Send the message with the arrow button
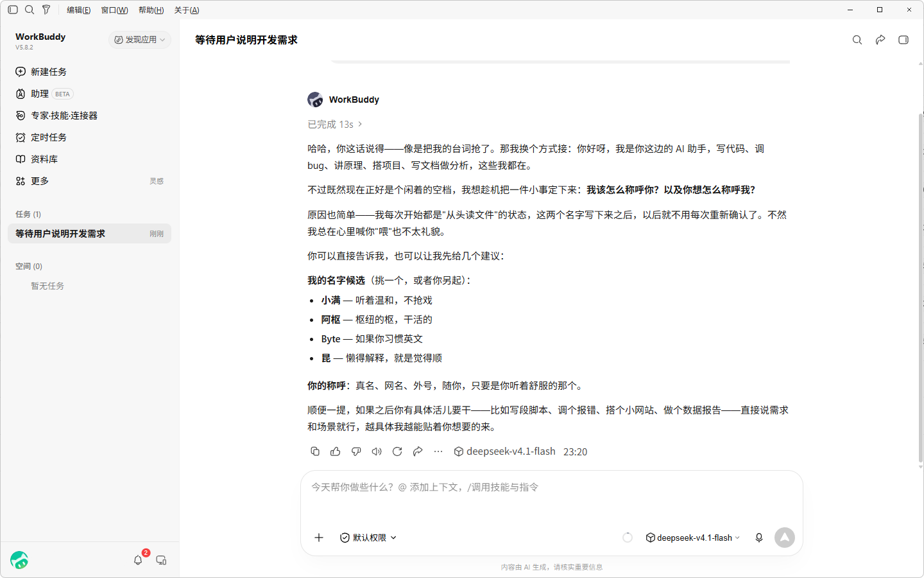 (785, 538)
